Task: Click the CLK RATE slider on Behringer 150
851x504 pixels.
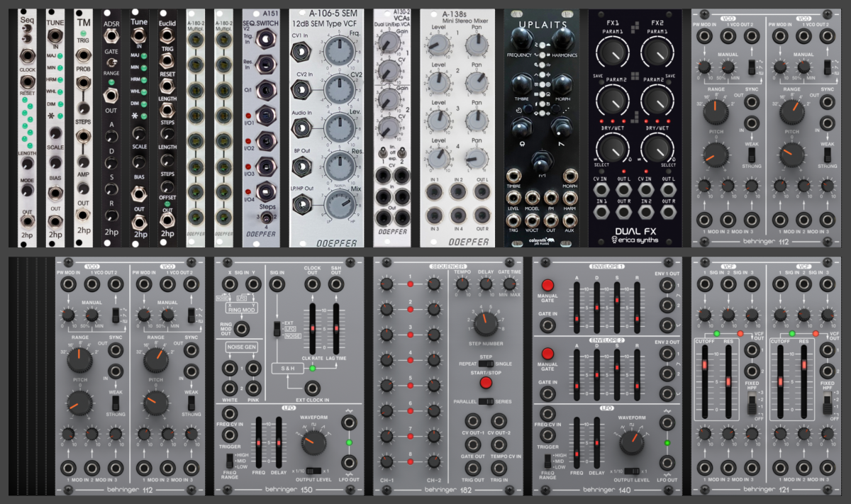Action: coord(311,329)
